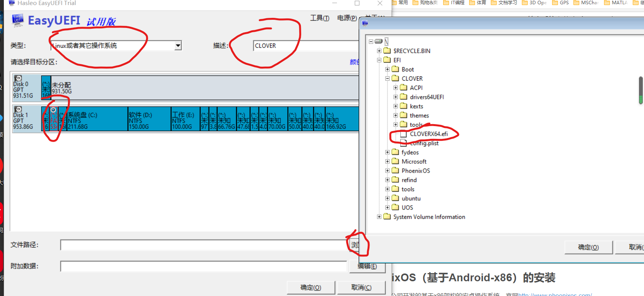Image resolution: width=644 pixels, height=296 pixels.
Task: Click the ubuntu folder icon
Action: point(395,198)
